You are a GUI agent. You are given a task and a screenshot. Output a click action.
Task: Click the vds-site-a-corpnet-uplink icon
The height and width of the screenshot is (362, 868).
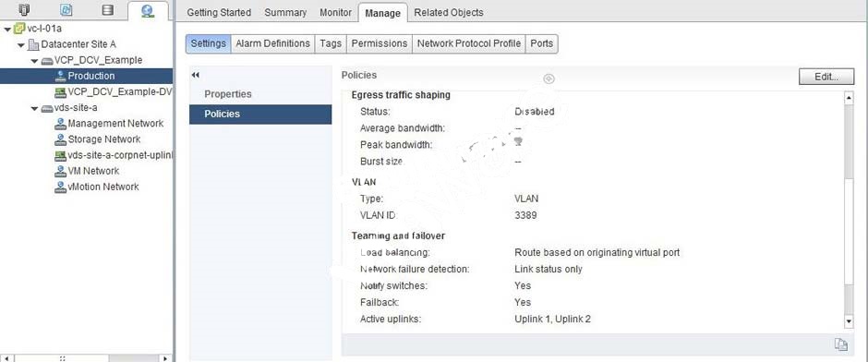60,155
